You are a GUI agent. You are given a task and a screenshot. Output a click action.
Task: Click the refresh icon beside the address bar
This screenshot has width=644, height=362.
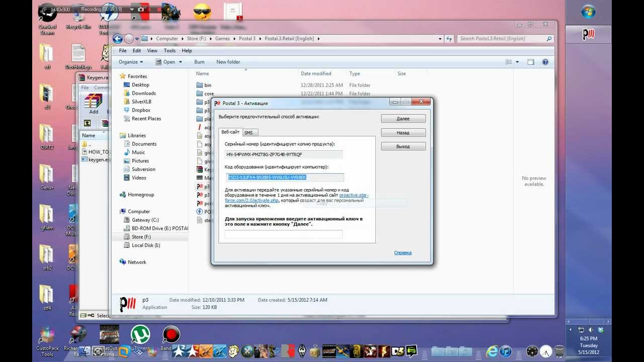[x=449, y=39]
